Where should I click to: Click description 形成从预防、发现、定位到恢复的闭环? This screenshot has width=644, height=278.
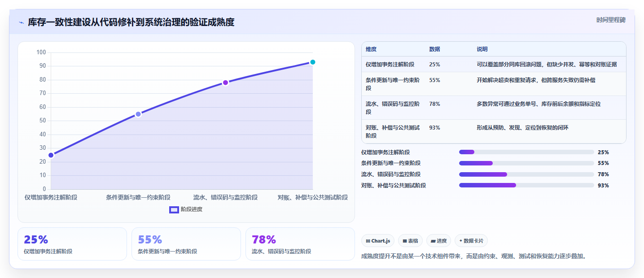522,128
